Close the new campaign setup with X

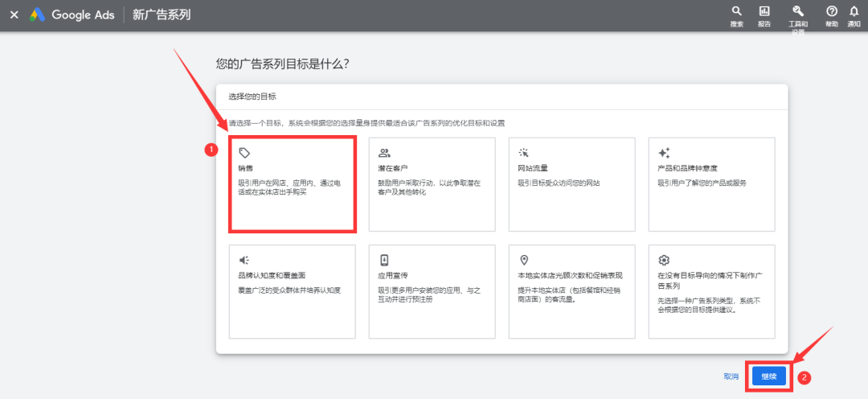coord(14,15)
